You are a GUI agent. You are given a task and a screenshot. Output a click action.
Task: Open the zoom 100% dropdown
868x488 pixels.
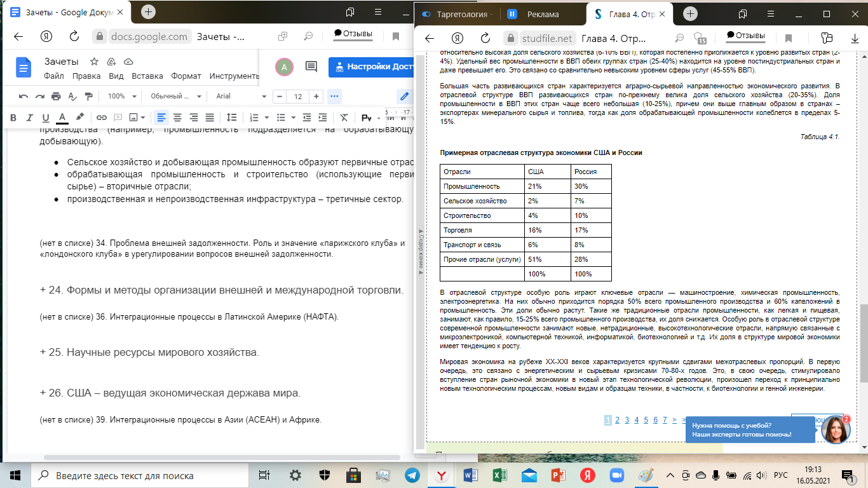coord(121,97)
